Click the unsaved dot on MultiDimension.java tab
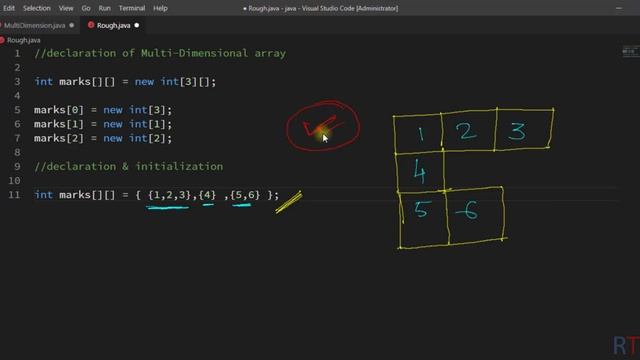Screen dimensions: 640x360 (72, 25)
